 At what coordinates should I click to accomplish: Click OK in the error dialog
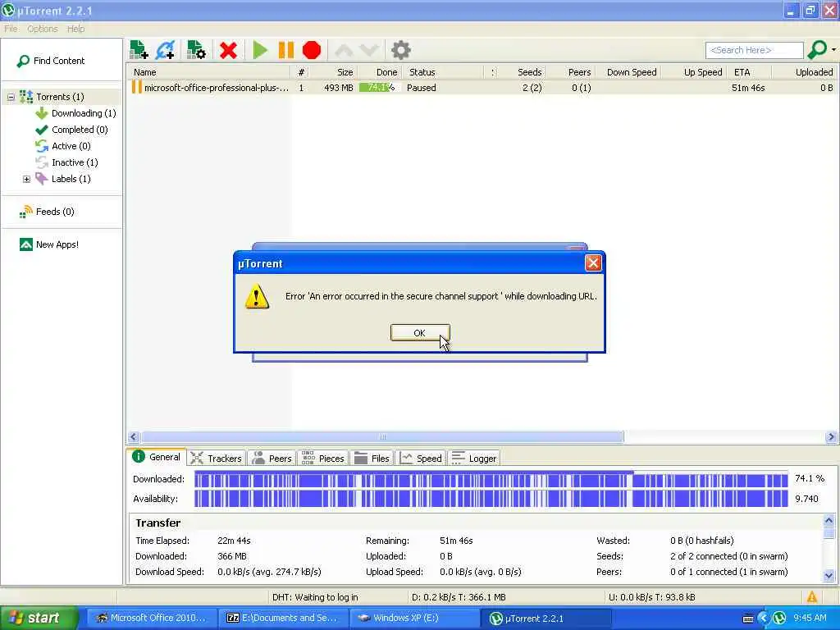point(419,333)
